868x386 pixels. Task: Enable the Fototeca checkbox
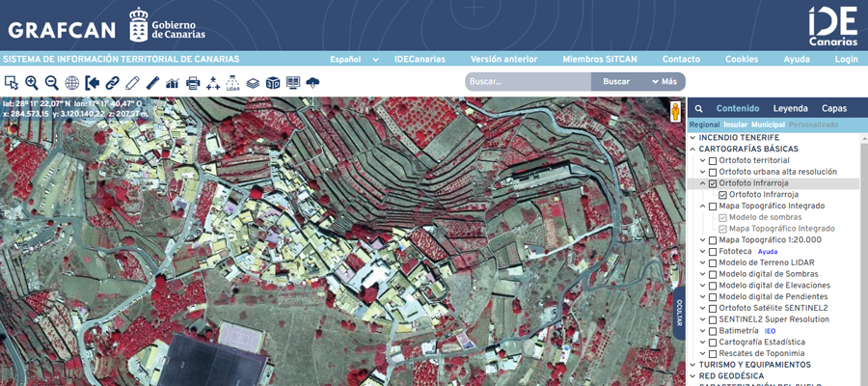point(713,252)
